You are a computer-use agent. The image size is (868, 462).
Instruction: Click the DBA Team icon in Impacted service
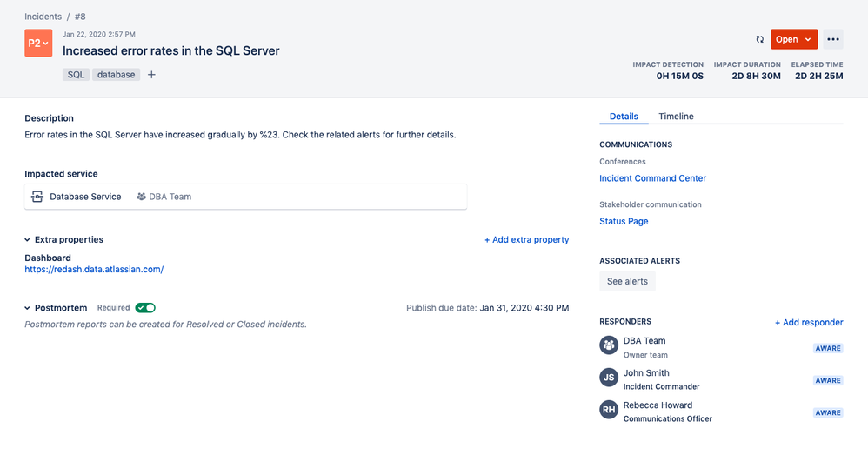click(x=141, y=197)
